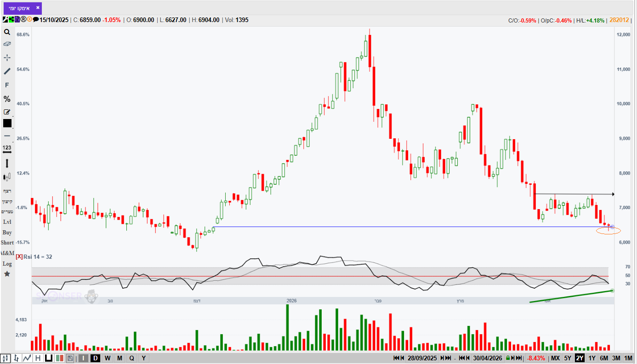The height and width of the screenshot is (364, 637).
Task: Switch to line chart type
Action: [27, 358]
